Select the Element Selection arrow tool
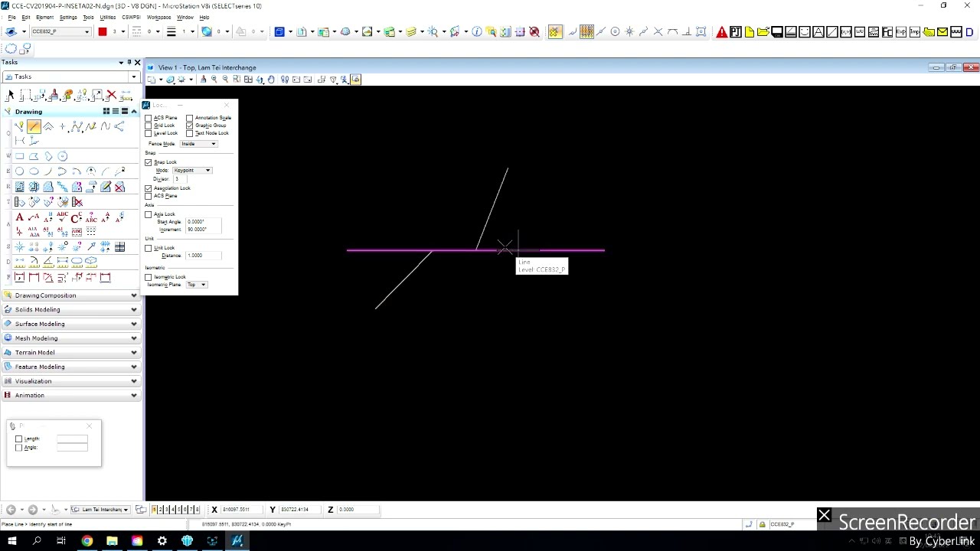 coord(11,95)
